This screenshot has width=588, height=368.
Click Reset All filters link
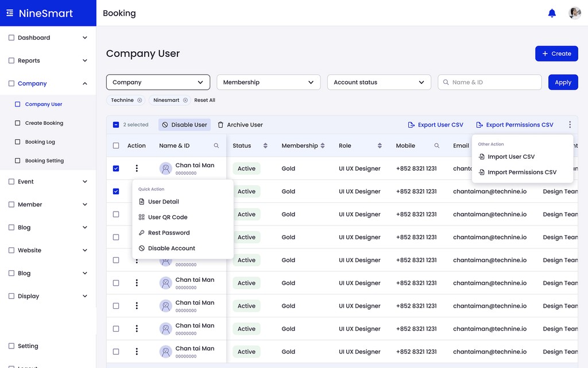pyautogui.click(x=204, y=100)
